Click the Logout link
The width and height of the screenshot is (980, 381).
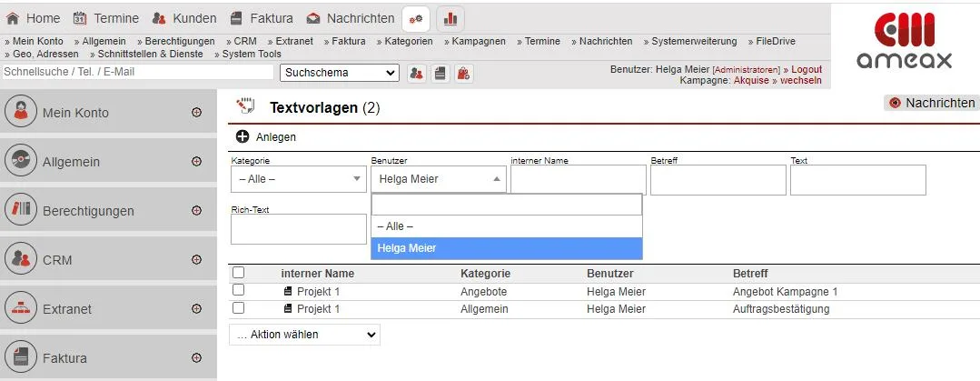[x=806, y=69]
